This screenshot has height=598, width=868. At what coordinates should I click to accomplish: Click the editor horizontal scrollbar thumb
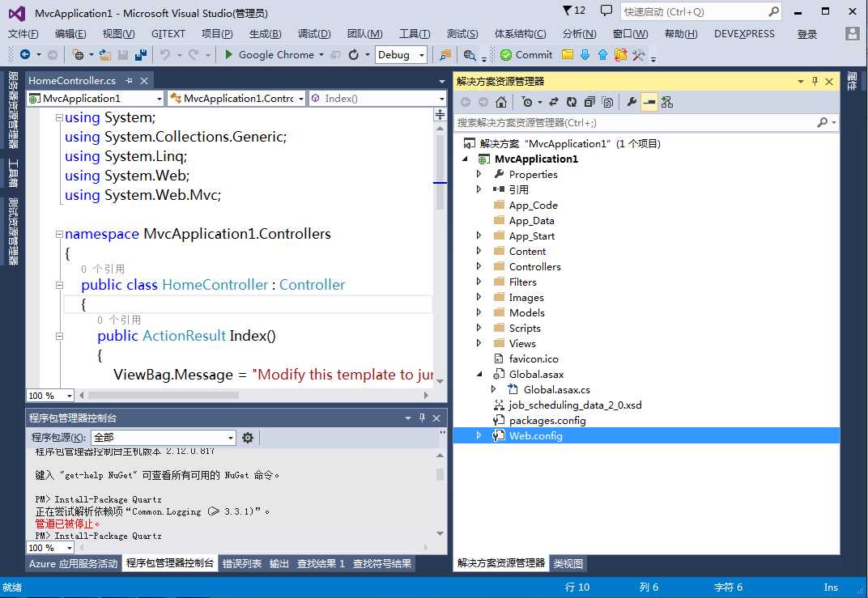(x=164, y=396)
